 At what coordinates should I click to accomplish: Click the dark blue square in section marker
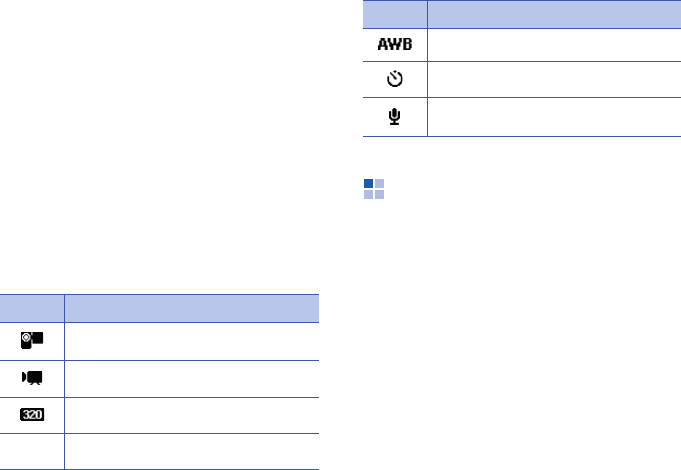click(x=368, y=184)
